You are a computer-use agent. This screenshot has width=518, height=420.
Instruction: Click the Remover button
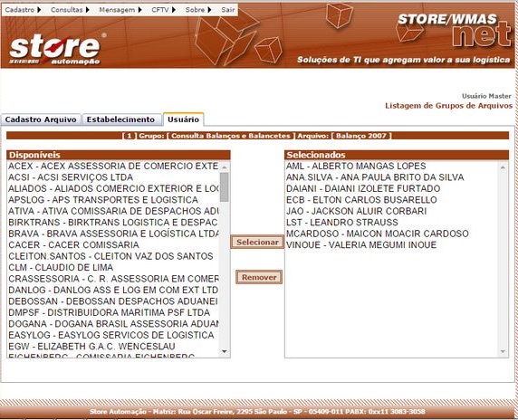coord(259,277)
